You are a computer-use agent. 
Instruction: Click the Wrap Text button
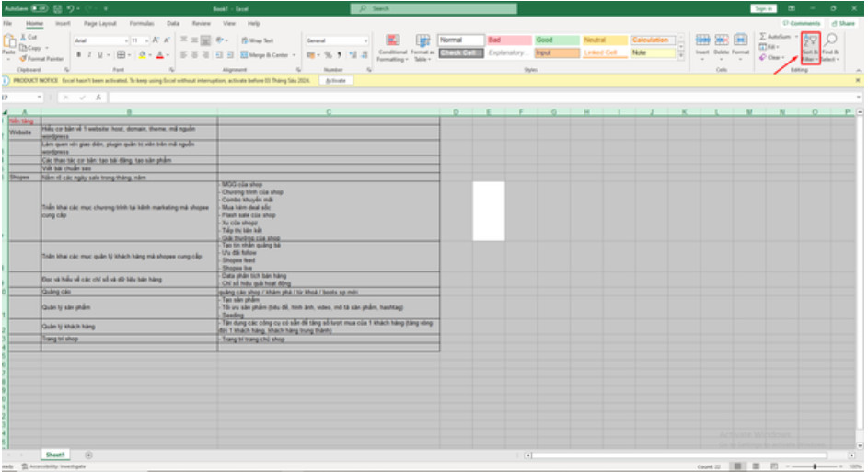coord(256,40)
